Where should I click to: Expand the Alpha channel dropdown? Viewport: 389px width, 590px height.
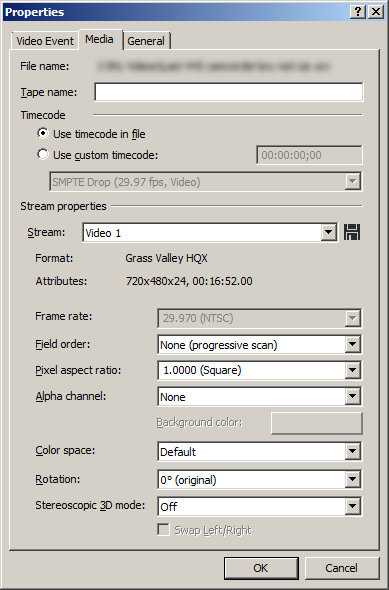(260, 397)
